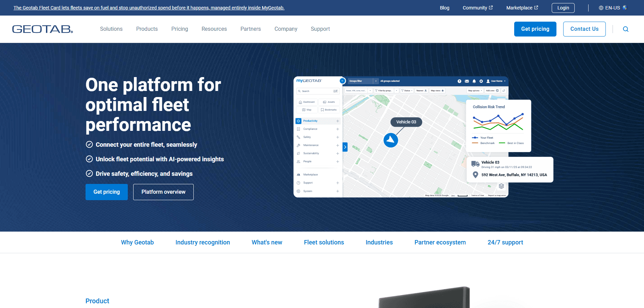This screenshot has height=308, width=644.
Task: Click the help question mark icon in MyGeotab
Action: pyautogui.click(x=459, y=81)
